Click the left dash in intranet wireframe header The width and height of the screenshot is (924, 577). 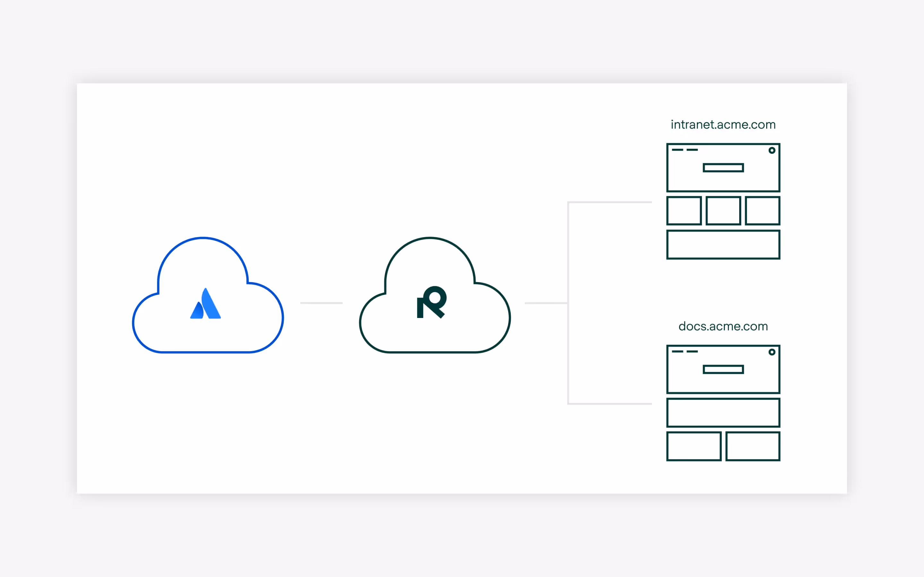pyautogui.click(x=677, y=150)
